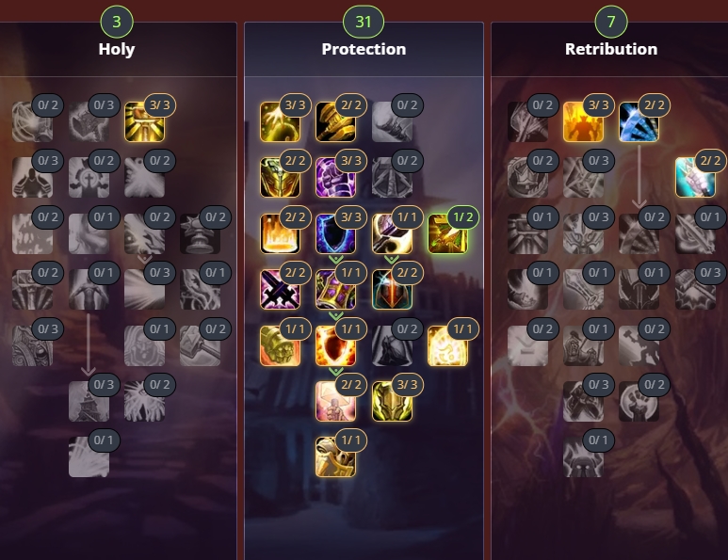Viewport: 728px width, 560px height.
Task: Select the Holy talent tree header
Action: pyautogui.click(x=117, y=49)
